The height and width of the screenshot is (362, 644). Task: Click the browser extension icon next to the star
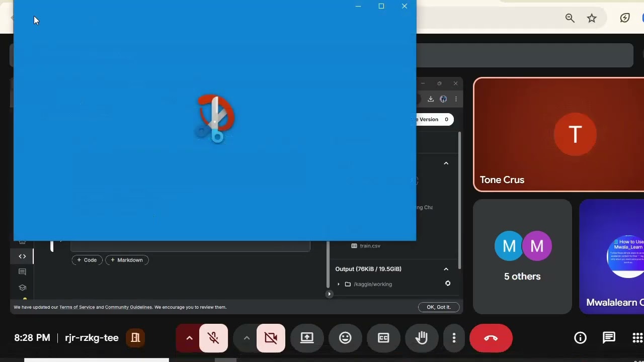(x=625, y=18)
